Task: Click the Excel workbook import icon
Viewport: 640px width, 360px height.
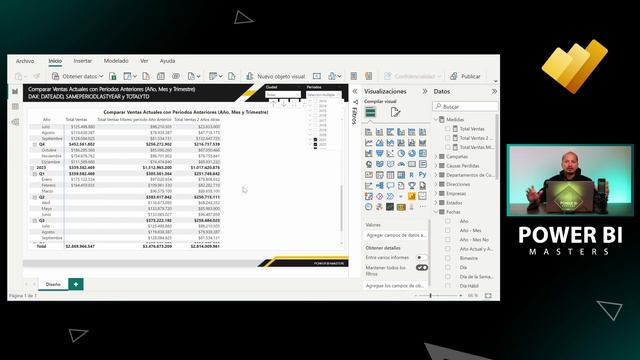Action: [x=113, y=76]
